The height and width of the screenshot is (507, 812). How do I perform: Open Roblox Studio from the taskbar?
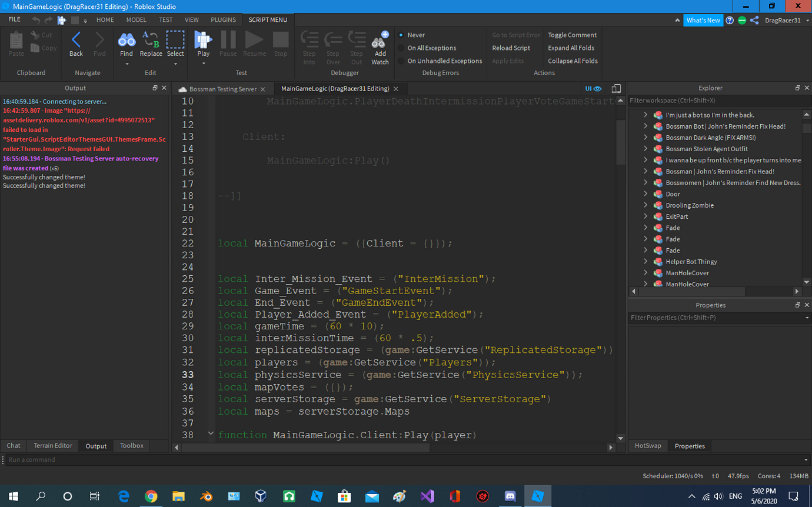click(538, 496)
